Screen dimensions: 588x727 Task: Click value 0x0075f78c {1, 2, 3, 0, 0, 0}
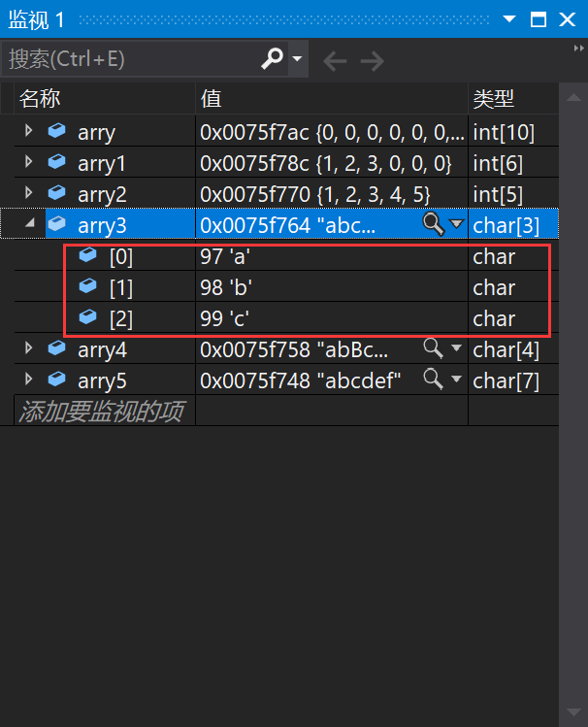coord(326,164)
